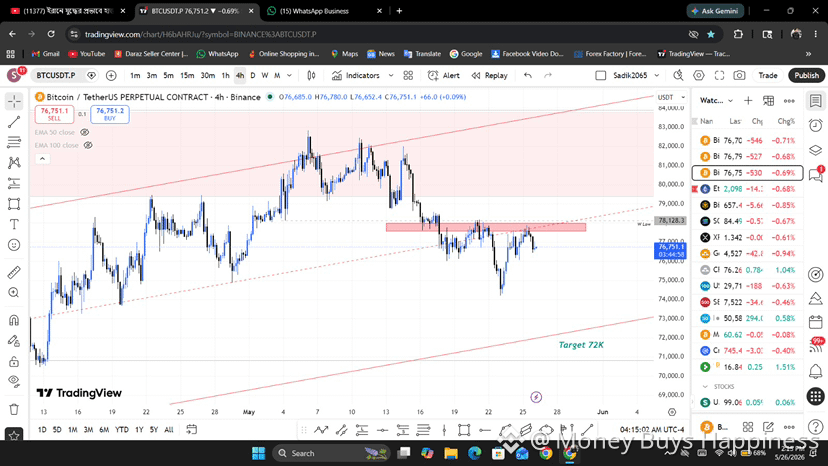Toggle EMA 50 indicator visibility

pos(84,132)
